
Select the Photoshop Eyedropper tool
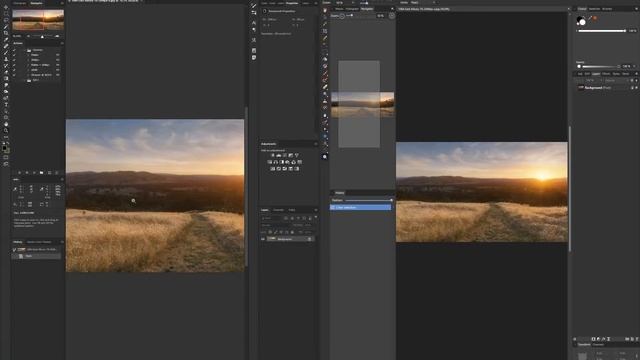[6, 40]
